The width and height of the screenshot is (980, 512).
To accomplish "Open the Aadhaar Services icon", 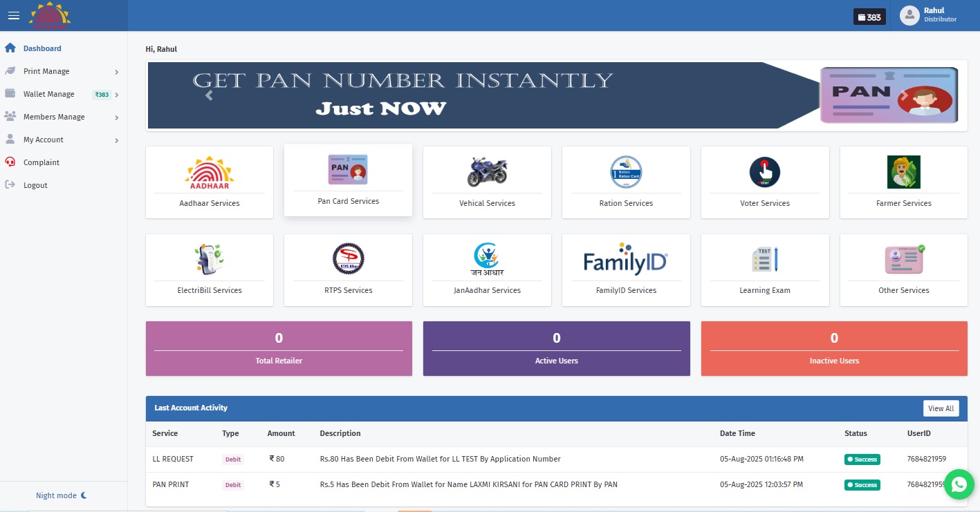I will click(x=209, y=182).
